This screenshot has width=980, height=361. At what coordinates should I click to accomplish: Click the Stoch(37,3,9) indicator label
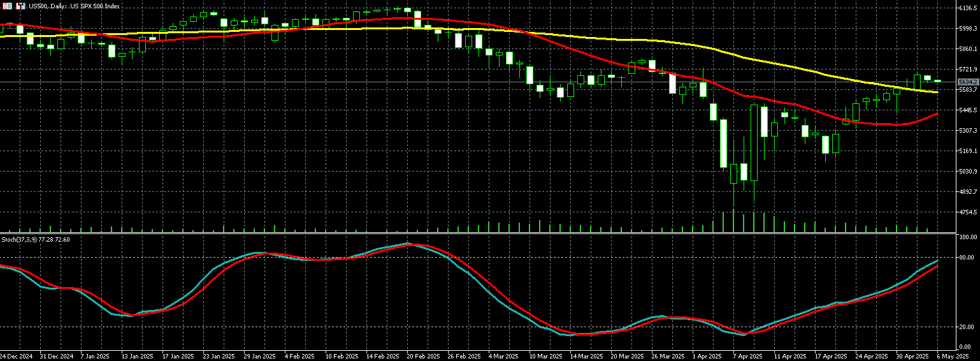pyautogui.click(x=36, y=239)
